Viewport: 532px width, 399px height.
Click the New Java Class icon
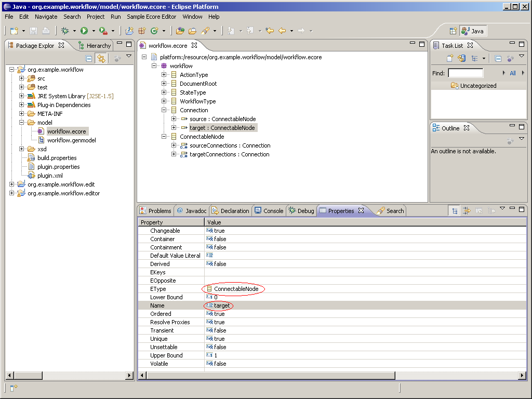coord(154,31)
